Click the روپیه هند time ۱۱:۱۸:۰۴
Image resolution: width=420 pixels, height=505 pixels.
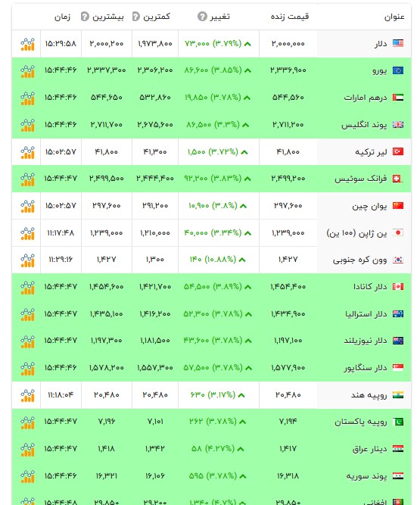[x=61, y=394]
